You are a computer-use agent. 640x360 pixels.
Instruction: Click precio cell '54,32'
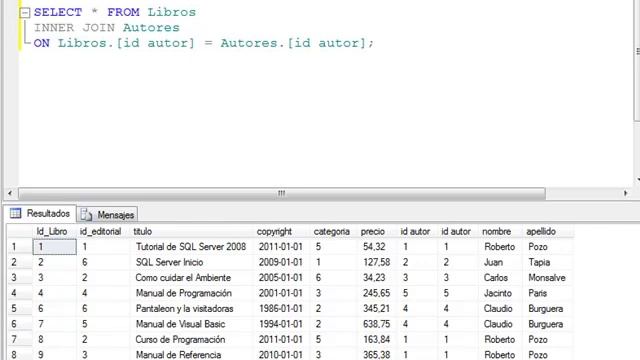[376, 247]
